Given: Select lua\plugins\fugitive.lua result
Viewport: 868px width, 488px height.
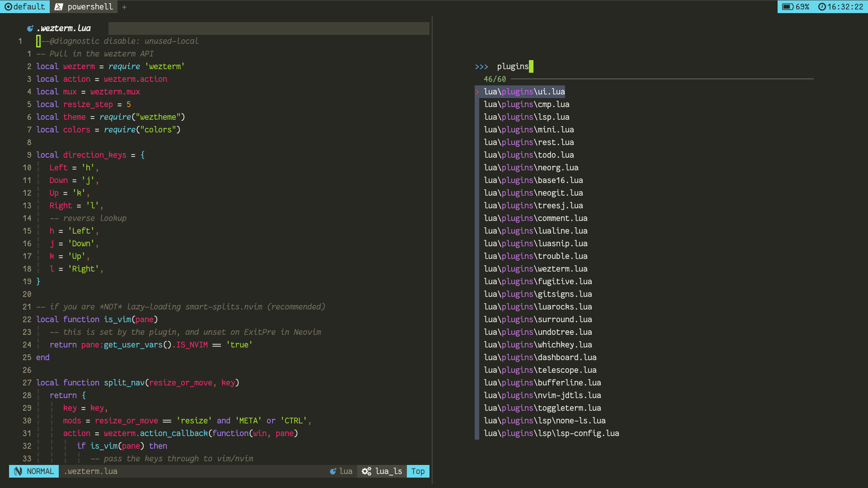Looking at the screenshot, I should point(538,282).
